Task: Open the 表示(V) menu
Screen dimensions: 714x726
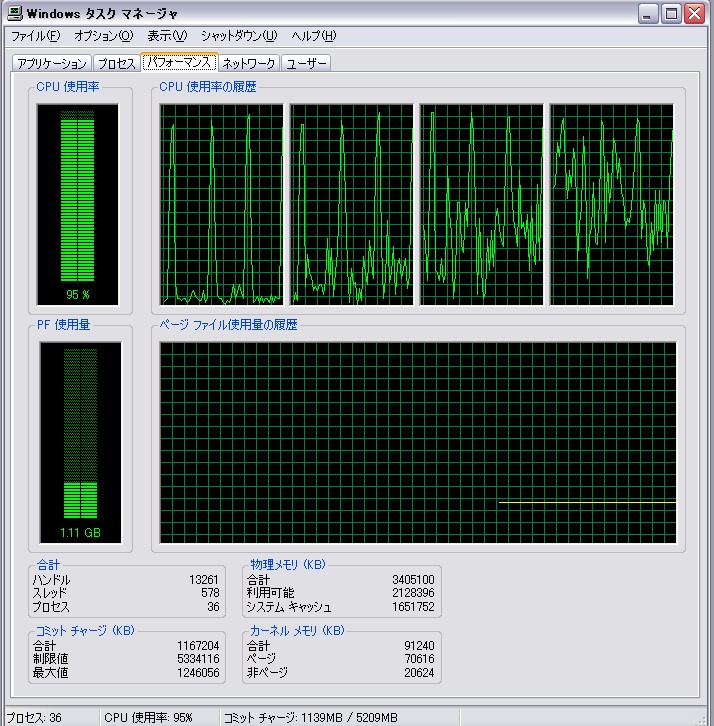Action: (167, 36)
